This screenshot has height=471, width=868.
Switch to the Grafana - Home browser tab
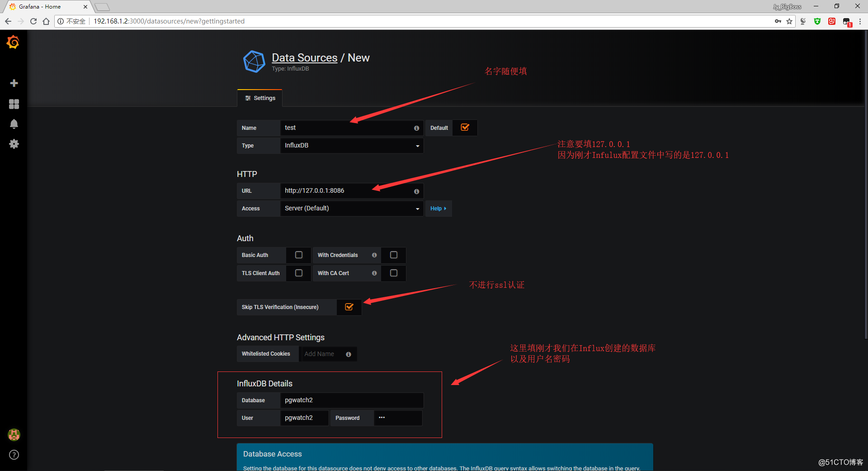[47, 7]
